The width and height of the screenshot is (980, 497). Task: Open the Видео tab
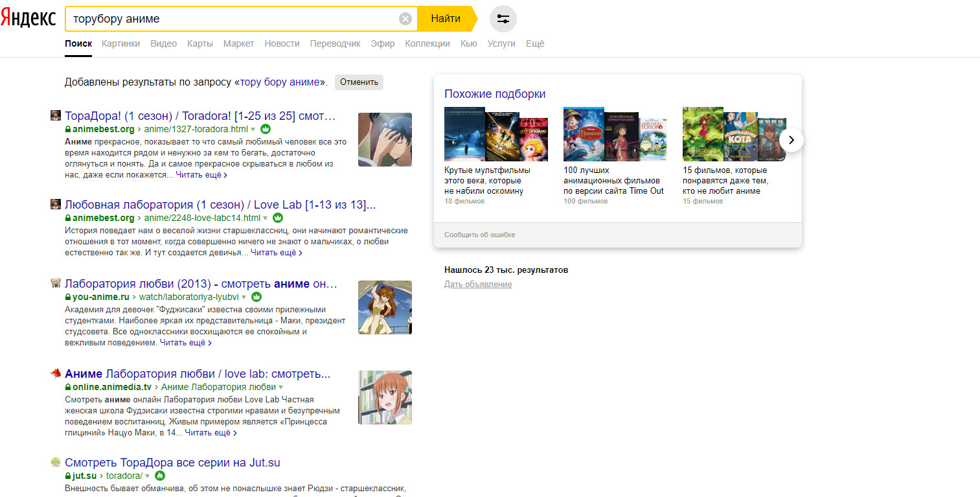163,43
